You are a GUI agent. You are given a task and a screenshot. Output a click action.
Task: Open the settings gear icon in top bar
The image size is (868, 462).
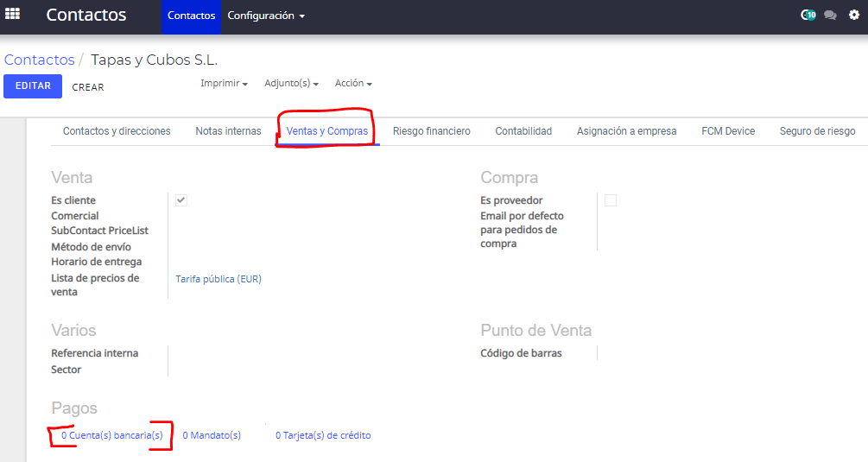coord(854,15)
